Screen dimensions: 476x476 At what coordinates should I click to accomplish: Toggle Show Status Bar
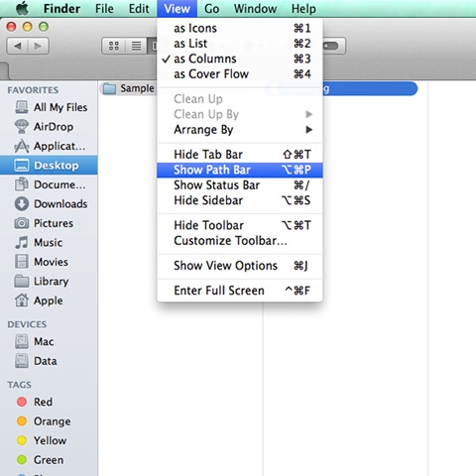tap(240, 185)
